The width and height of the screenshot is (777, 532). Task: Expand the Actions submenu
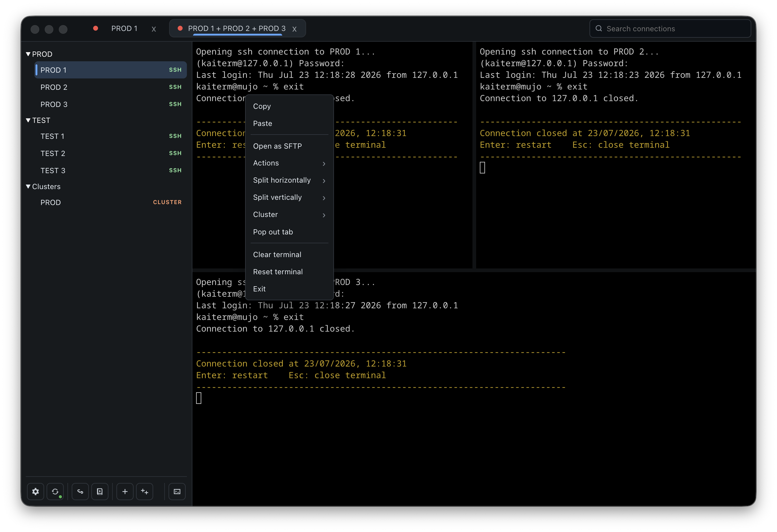(290, 163)
